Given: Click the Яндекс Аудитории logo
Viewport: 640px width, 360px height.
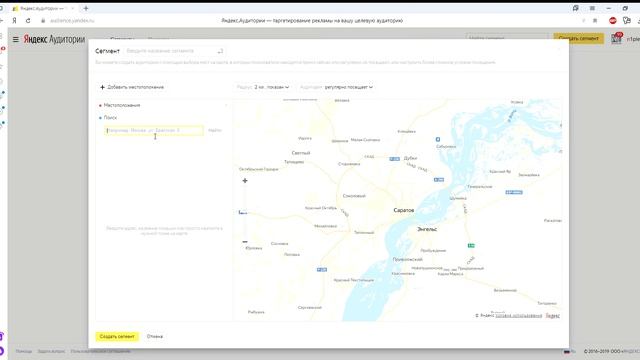Looking at the screenshot, I should pos(54,39).
